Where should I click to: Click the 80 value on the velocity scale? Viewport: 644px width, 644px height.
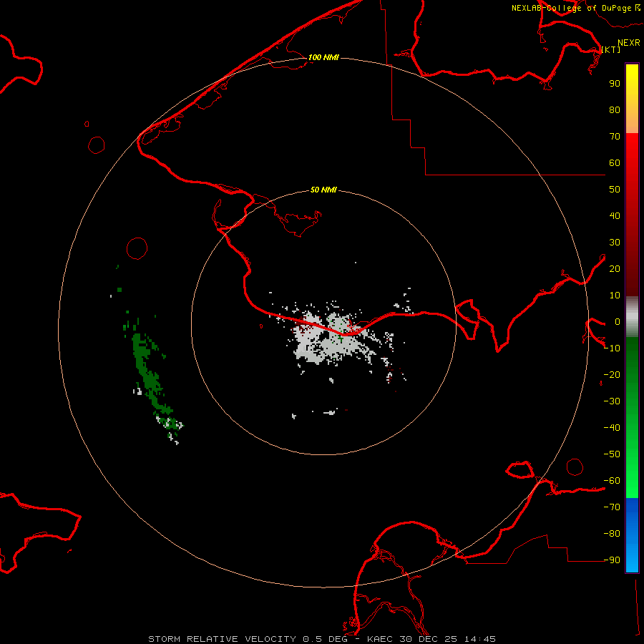click(x=615, y=109)
